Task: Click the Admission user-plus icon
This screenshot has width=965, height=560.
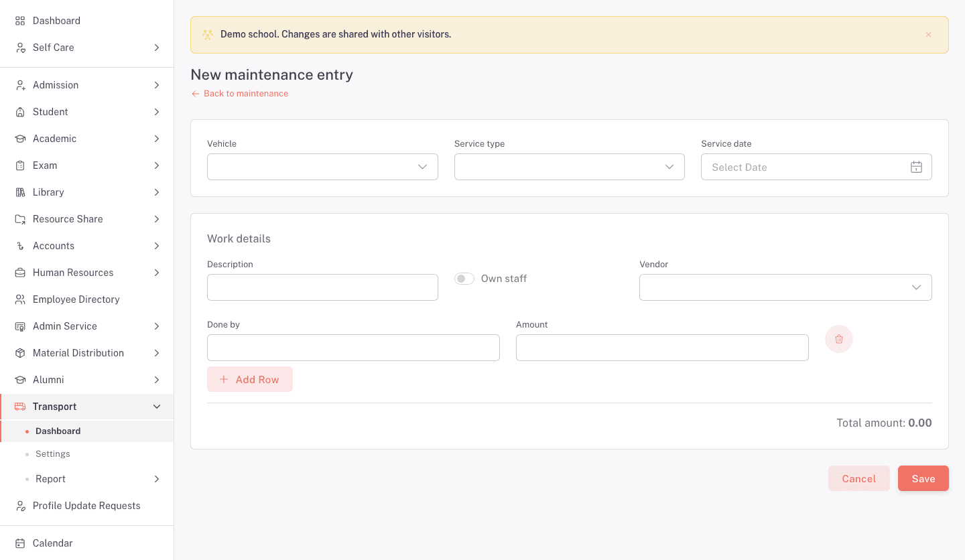Action: (x=20, y=85)
